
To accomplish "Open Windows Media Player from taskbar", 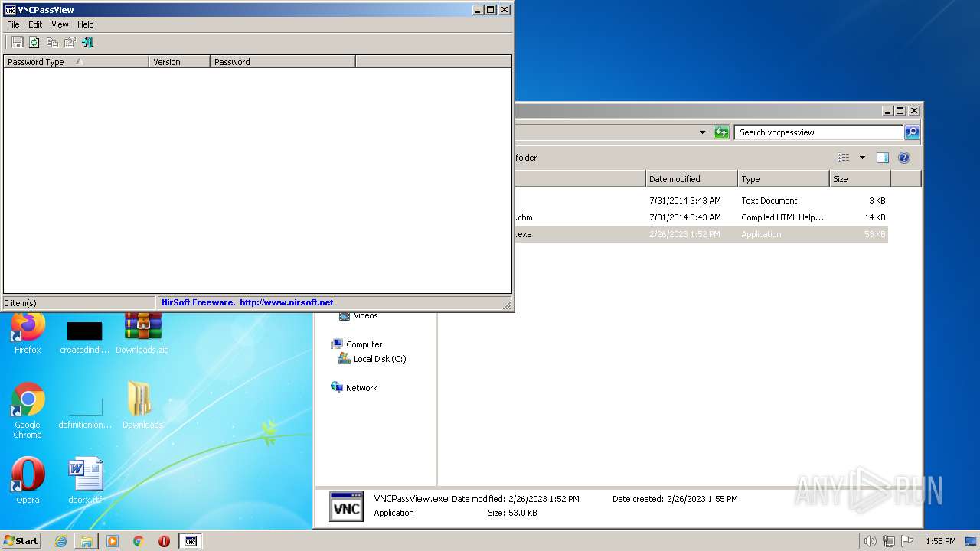I will click(x=113, y=541).
